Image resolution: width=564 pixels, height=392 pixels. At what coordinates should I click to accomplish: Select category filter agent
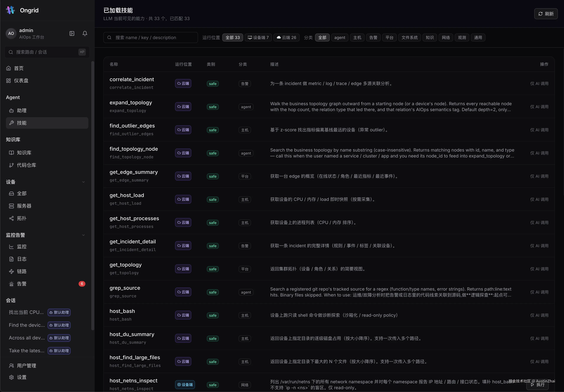click(x=339, y=37)
